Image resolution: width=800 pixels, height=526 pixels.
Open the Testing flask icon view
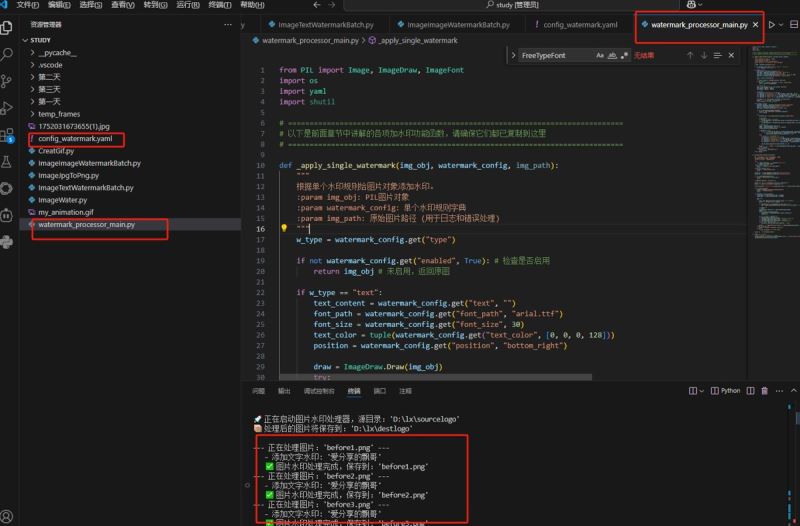pyautogui.click(x=7, y=161)
